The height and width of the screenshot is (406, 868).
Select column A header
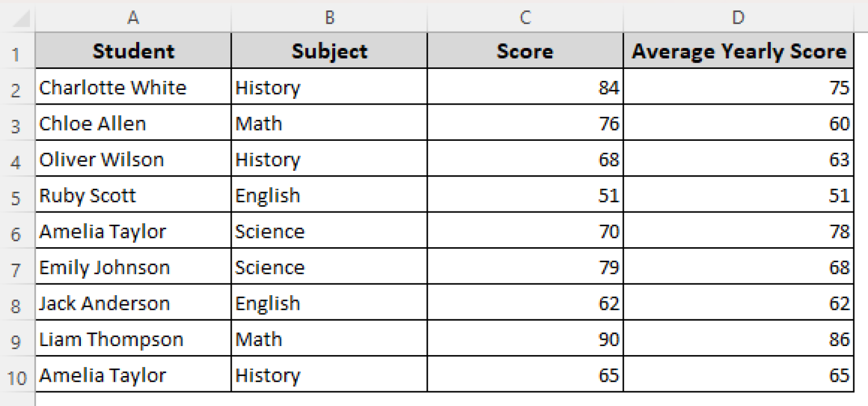coord(133,18)
